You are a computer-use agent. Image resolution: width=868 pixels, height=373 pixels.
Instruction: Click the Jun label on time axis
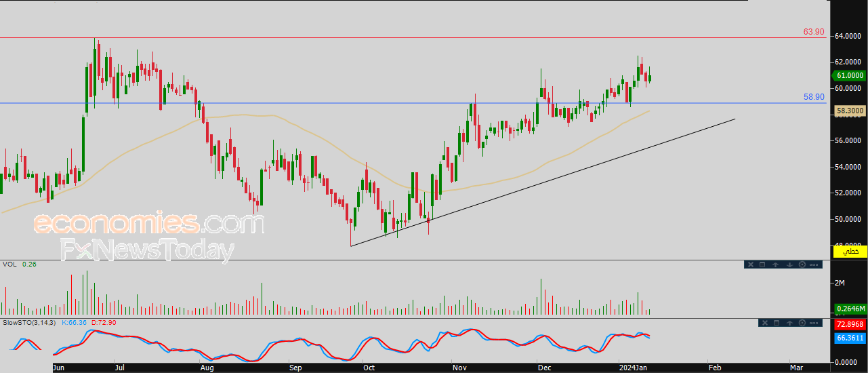(60, 367)
